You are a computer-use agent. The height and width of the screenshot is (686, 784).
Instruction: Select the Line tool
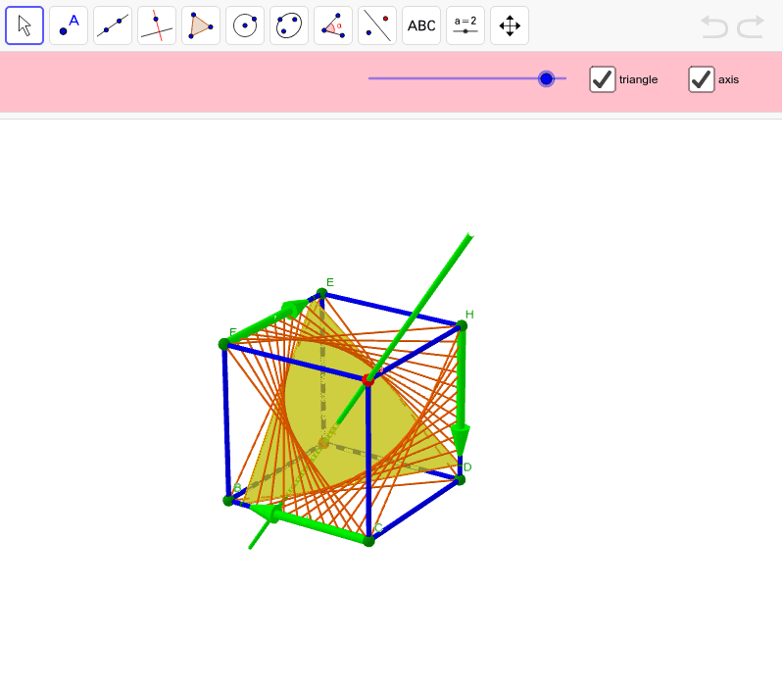112,24
